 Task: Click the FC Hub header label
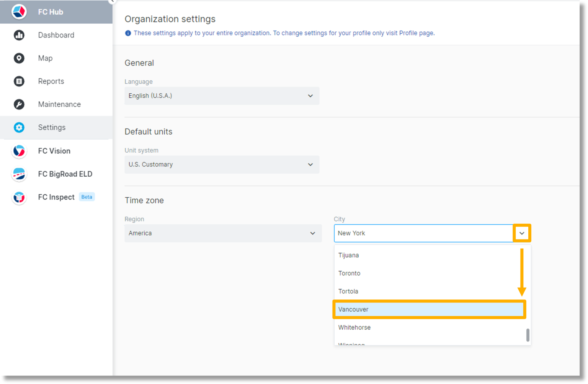click(51, 12)
